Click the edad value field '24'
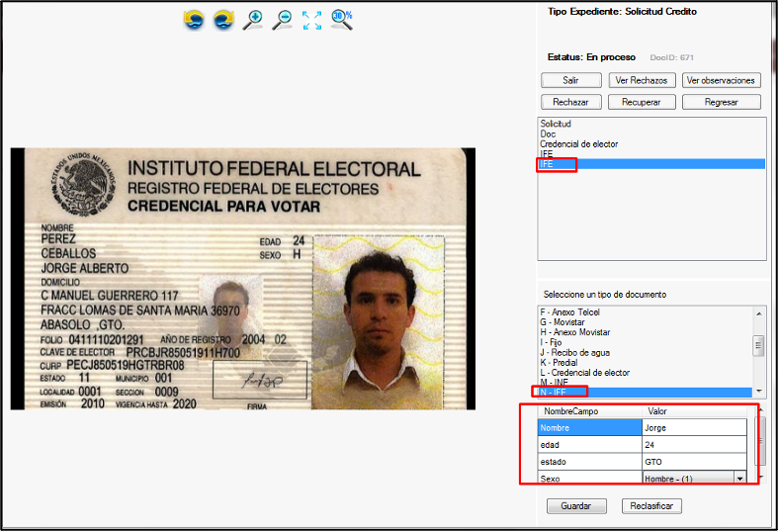Screen dimensions: 779x532 693,445
